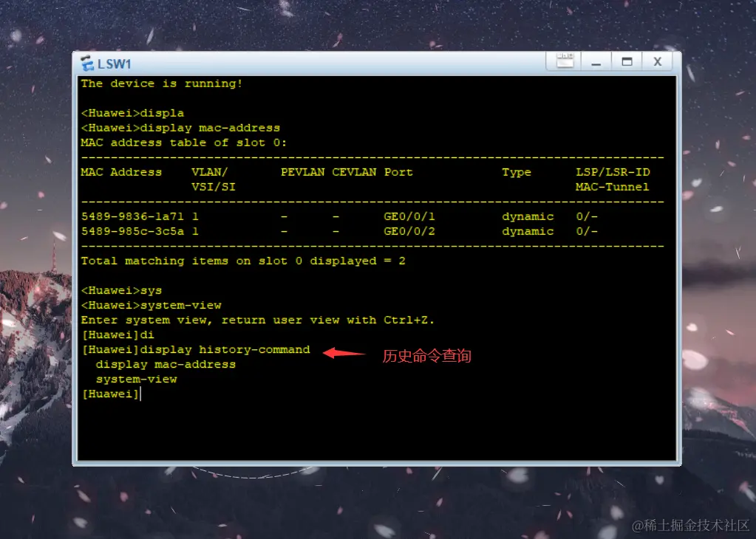
Task: Click the '<Huawei>sys' command line
Action: (x=121, y=290)
